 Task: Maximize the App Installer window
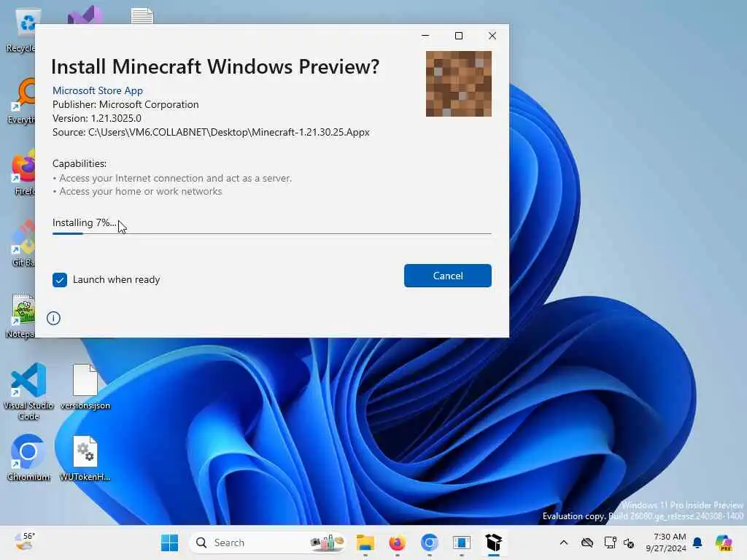tap(459, 36)
